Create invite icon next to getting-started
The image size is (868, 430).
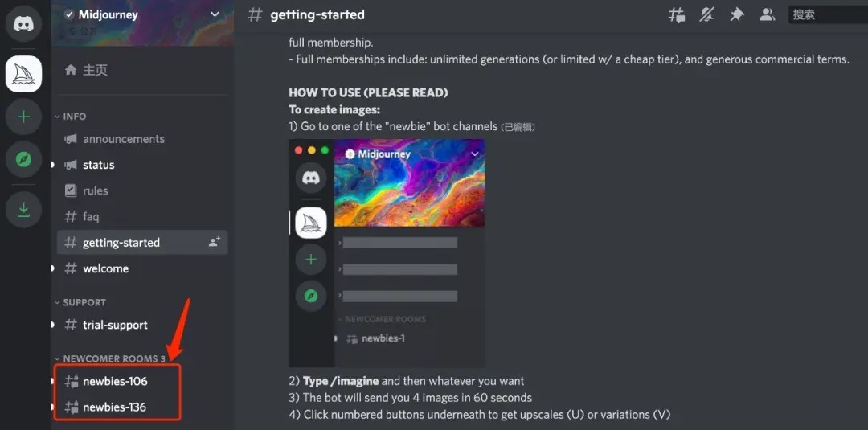pos(215,242)
